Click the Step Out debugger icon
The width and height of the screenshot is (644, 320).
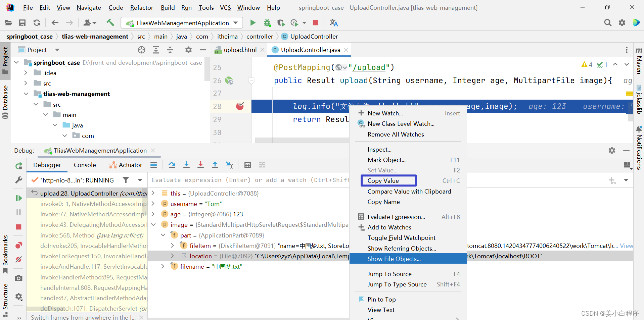(215, 165)
